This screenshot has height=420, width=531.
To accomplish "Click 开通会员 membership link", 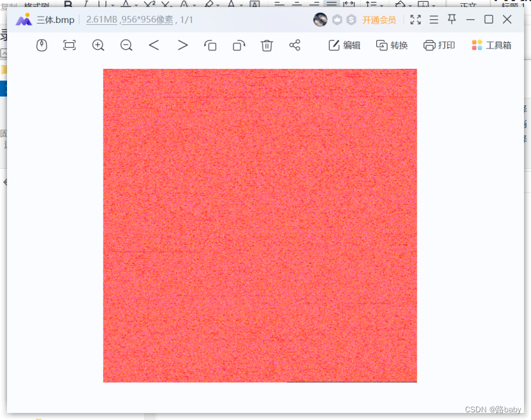I will point(379,20).
